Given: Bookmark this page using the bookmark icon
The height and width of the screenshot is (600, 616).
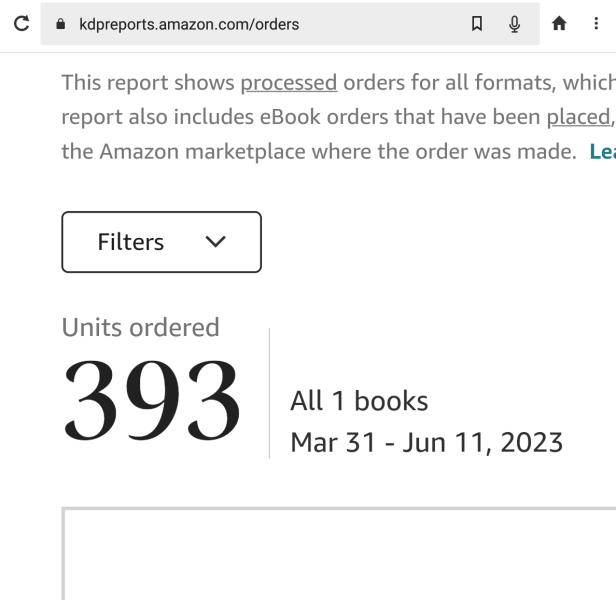Looking at the screenshot, I should tap(477, 24).
